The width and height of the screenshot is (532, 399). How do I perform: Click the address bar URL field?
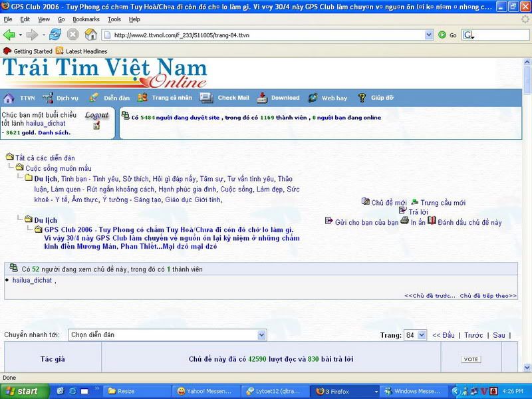click(265, 35)
